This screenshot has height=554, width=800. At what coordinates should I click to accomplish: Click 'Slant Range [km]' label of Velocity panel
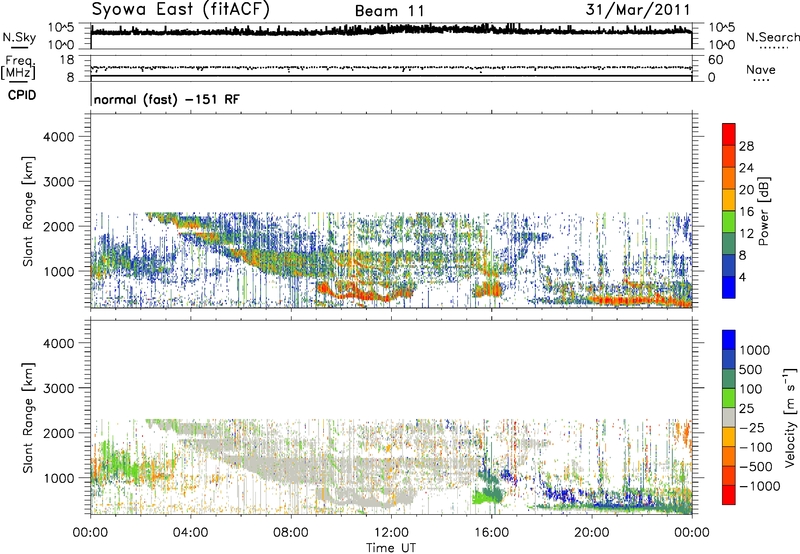(x=28, y=417)
